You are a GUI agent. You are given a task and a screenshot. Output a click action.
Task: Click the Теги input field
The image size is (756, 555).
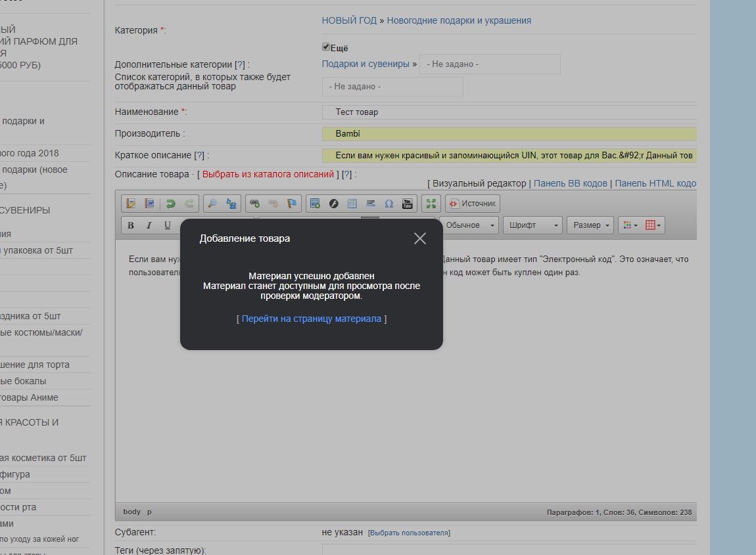(x=509, y=550)
